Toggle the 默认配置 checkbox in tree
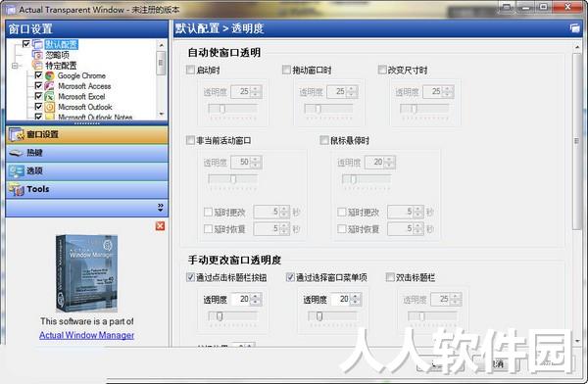 point(26,44)
